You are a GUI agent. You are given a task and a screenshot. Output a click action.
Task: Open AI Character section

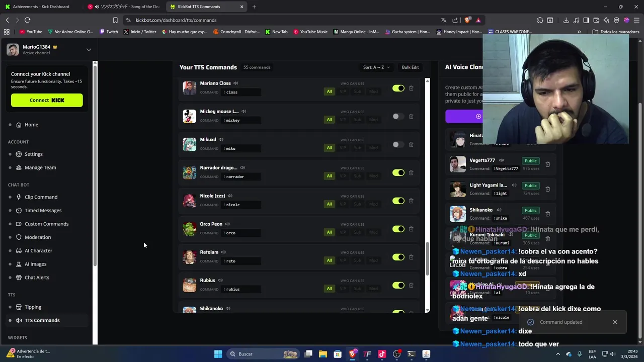(x=38, y=250)
